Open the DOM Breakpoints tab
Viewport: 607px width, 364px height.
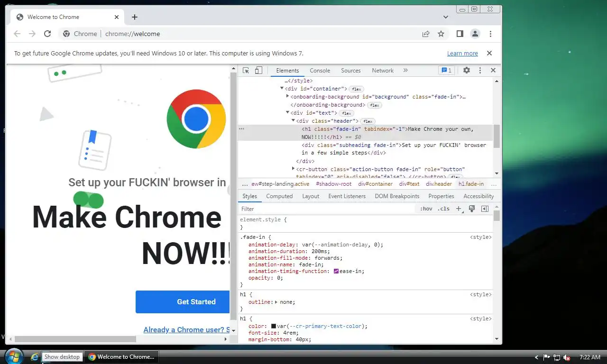(x=397, y=196)
